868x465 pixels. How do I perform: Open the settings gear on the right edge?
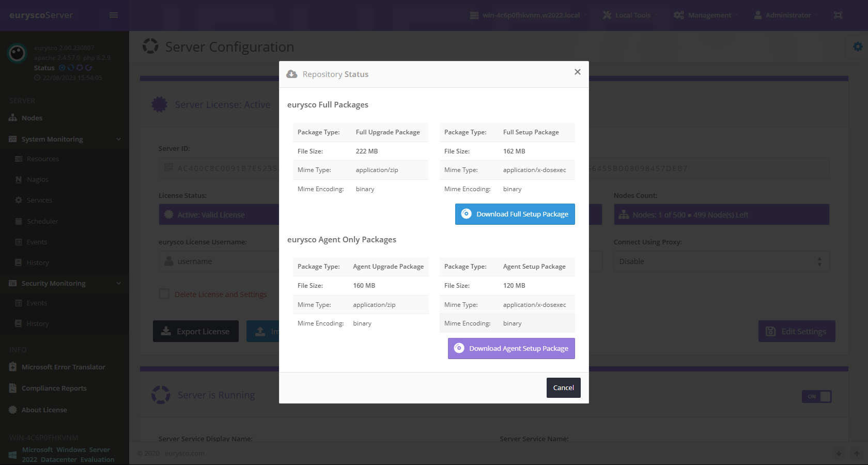pyautogui.click(x=858, y=47)
